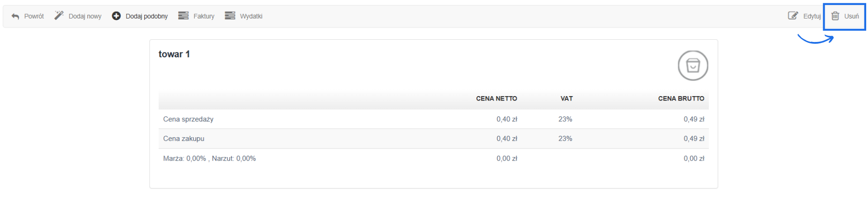Select the Cena sprzedaży row label
The height and width of the screenshot is (199, 868).
pos(188,119)
